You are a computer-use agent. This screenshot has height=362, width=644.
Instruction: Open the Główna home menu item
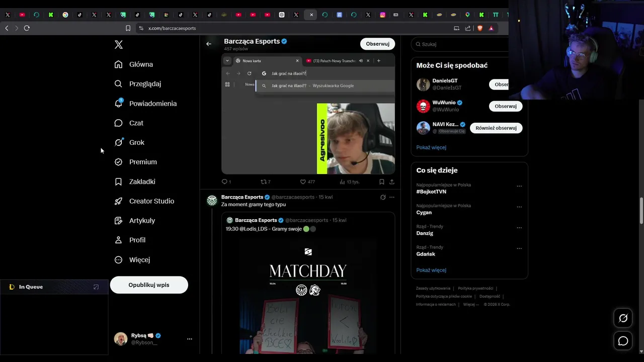[134, 64]
